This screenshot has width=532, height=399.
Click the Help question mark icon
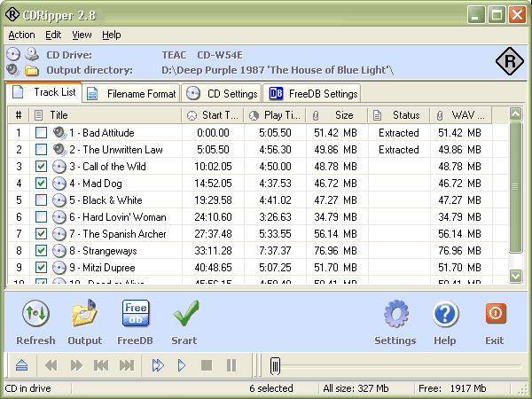click(444, 315)
